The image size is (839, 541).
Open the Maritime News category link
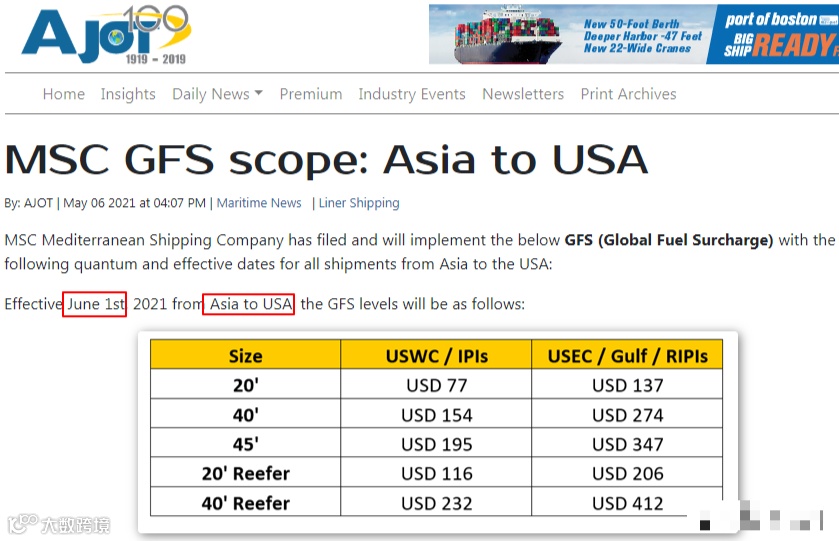[259, 203]
